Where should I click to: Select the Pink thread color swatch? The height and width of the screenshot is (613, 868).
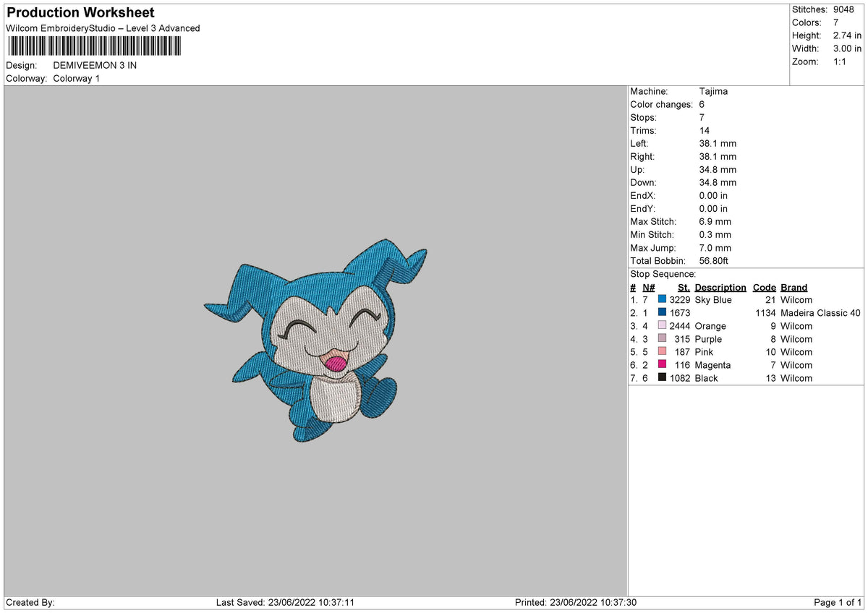point(662,352)
